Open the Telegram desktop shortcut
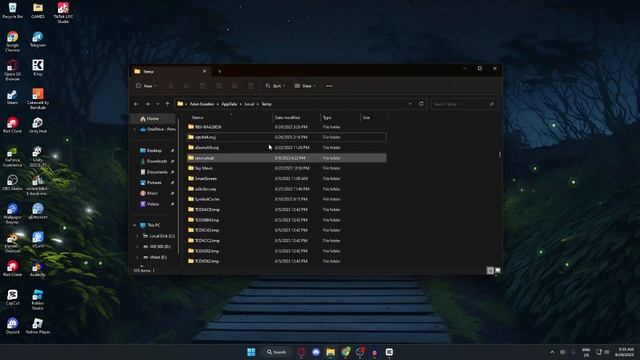The width and height of the screenshot is (640, 360). pyautogui.click(x=38, y=39)
